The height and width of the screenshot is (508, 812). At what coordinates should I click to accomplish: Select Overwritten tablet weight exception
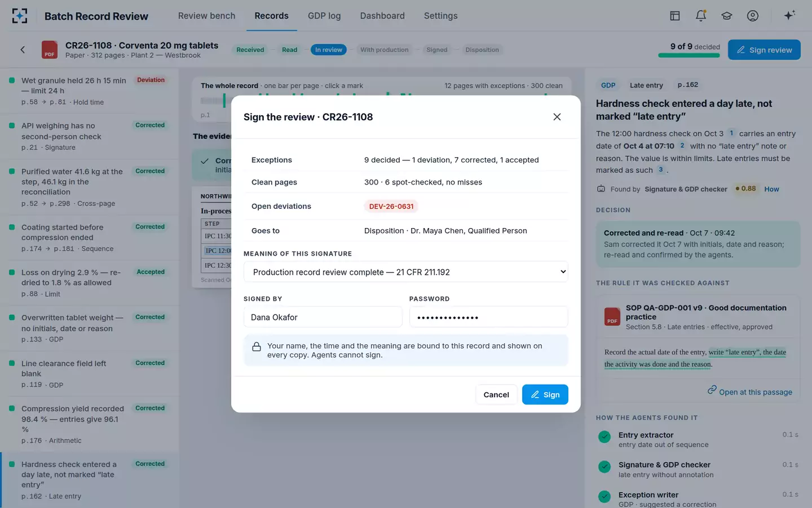(90, 328)
